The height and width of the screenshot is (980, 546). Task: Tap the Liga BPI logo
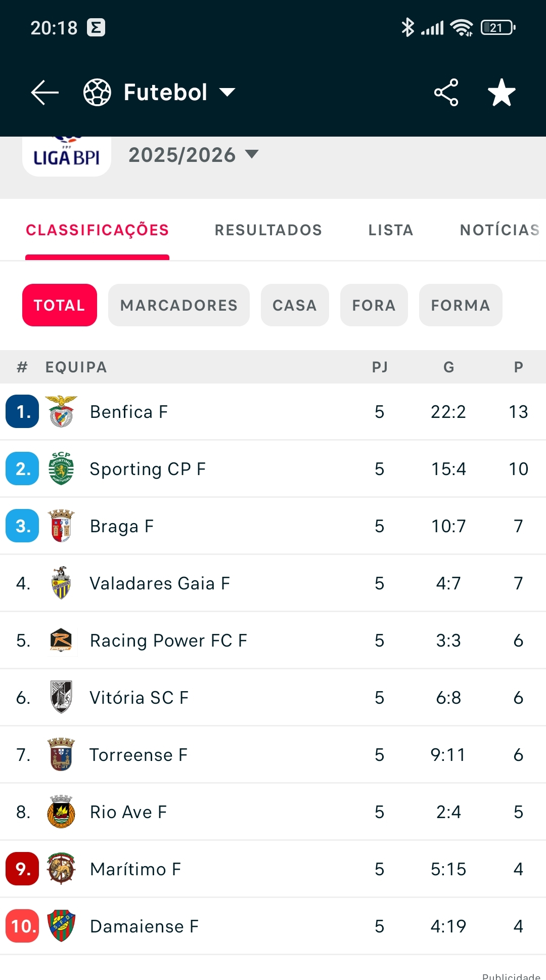66,156
